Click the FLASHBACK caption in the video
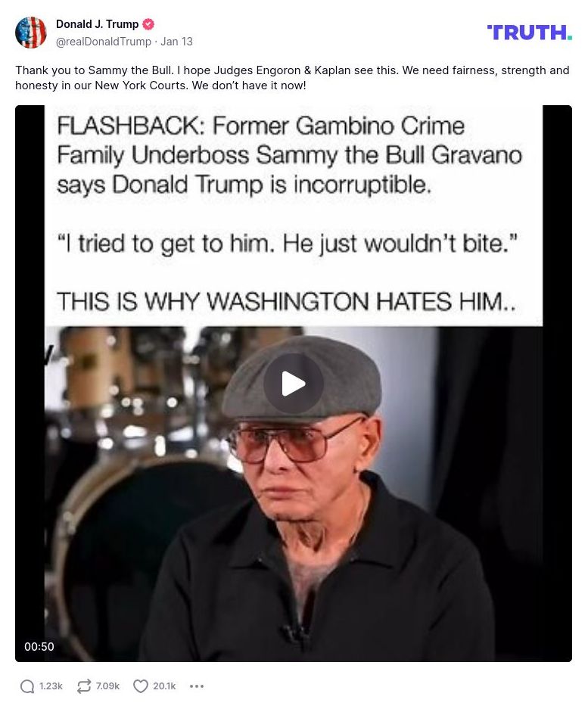This screenshot has width=588, height=709. 290,155
